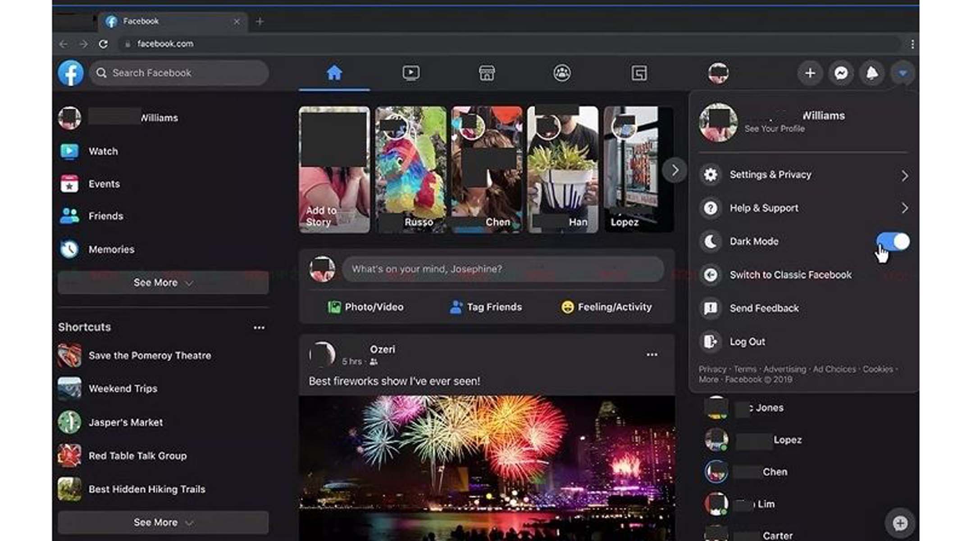This screenshot has width=980, height=541.
Task: Click the Facebook logo icon
Action: pyautogui.click(x=71, y=73)
